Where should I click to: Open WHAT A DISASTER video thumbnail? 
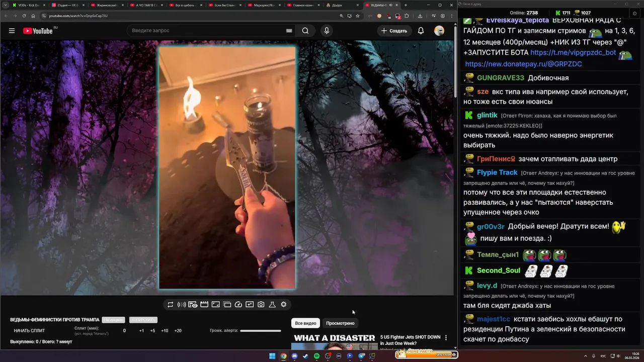pyautogui.click(x=335, y=341)
